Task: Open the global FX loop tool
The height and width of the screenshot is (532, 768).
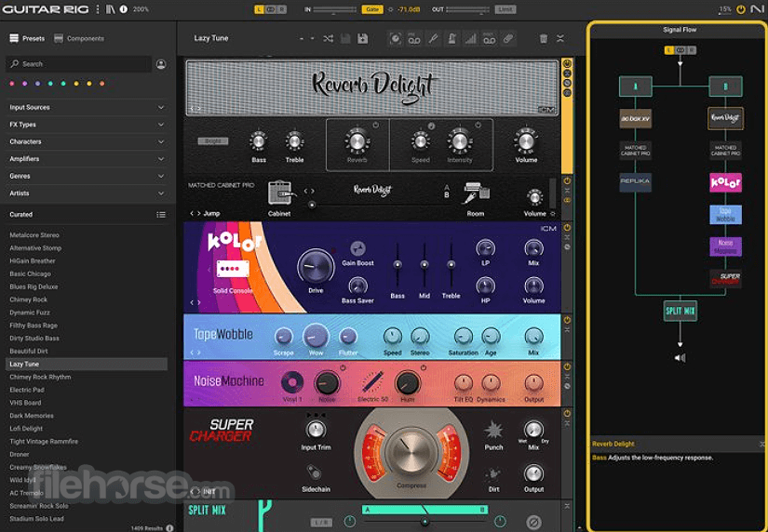Action: click(x=508, y=39)
